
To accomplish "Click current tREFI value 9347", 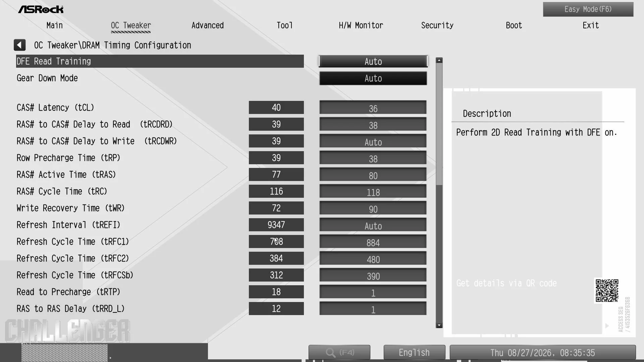I will (276, 225).
